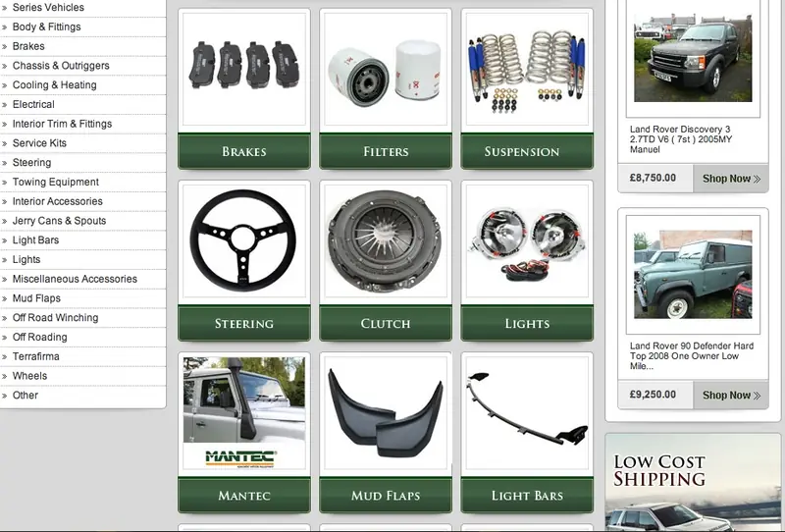Open the green Filters category button
This screenshot has width=785, height=532.
(386, 151)
